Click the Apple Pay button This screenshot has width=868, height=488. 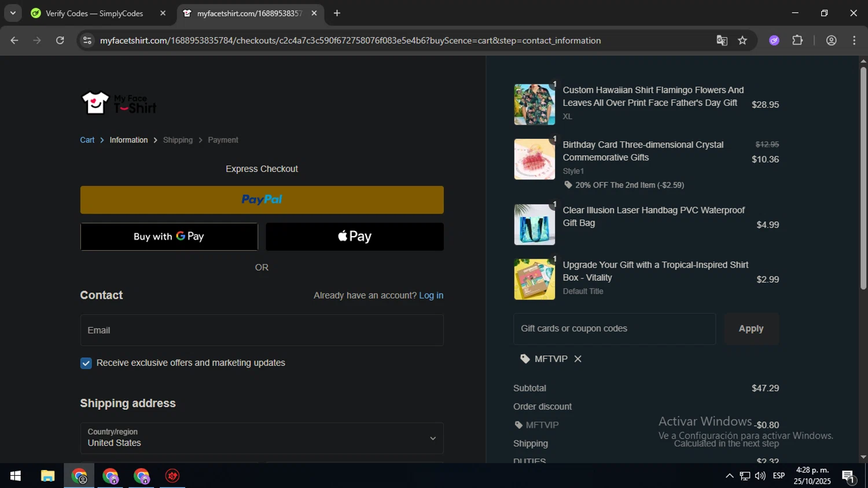355,237
